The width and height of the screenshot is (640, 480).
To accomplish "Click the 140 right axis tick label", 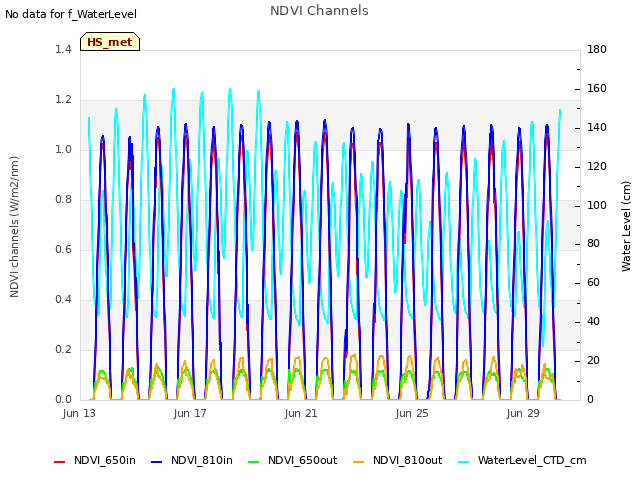I will [597, 127].
